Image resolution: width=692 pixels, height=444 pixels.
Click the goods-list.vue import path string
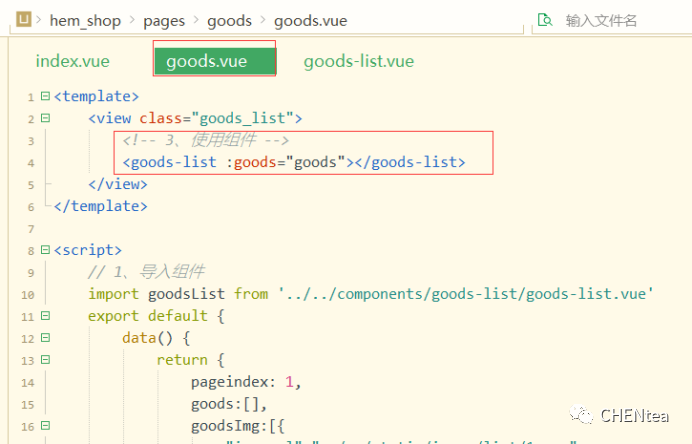[466, 294]
